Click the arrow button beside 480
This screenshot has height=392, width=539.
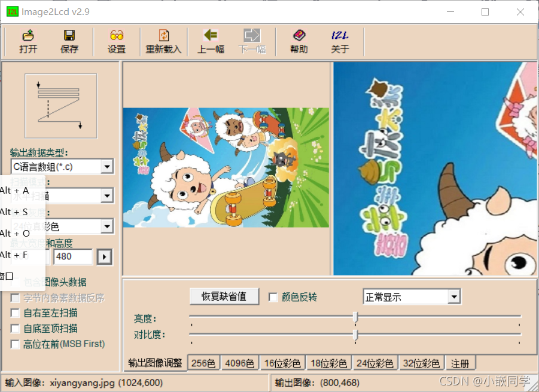pyautogui.click(x=105, y=257)
